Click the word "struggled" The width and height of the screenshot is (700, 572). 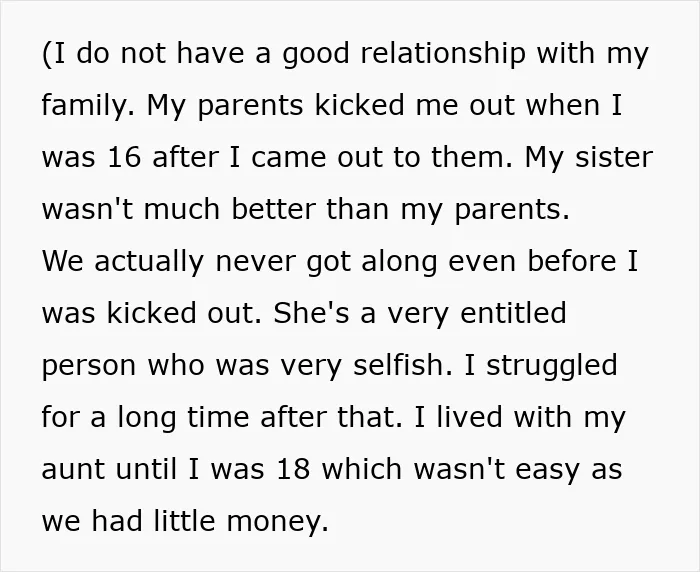552,366
